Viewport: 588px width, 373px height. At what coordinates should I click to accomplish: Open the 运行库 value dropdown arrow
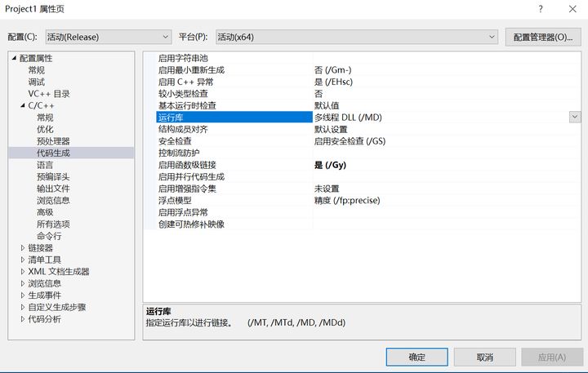(x=575, y=117)
